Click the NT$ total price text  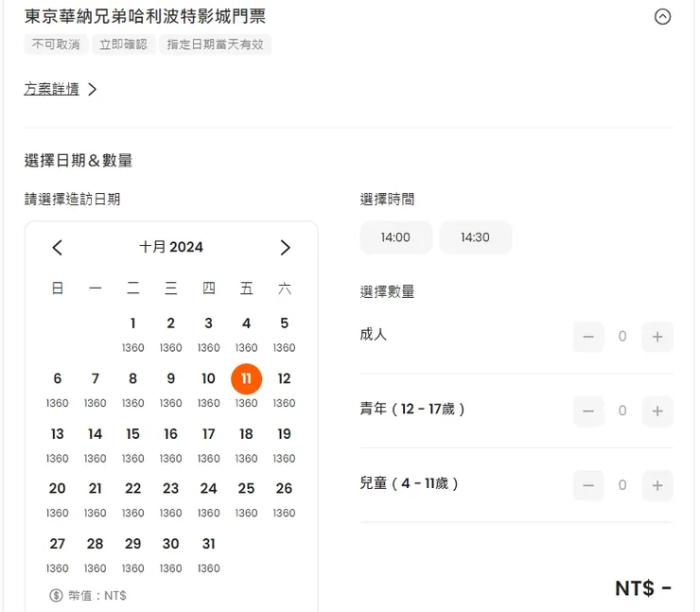click(x=643, y=588)
